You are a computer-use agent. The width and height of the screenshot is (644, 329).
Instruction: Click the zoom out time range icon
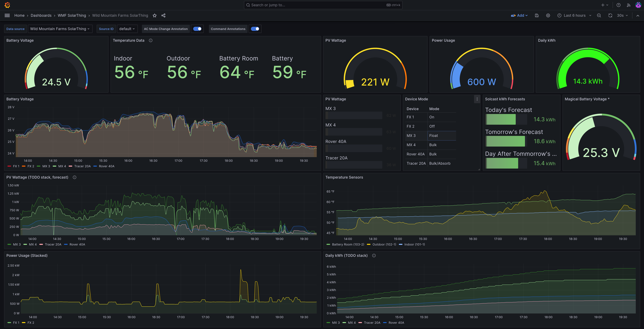click(599, 16)
